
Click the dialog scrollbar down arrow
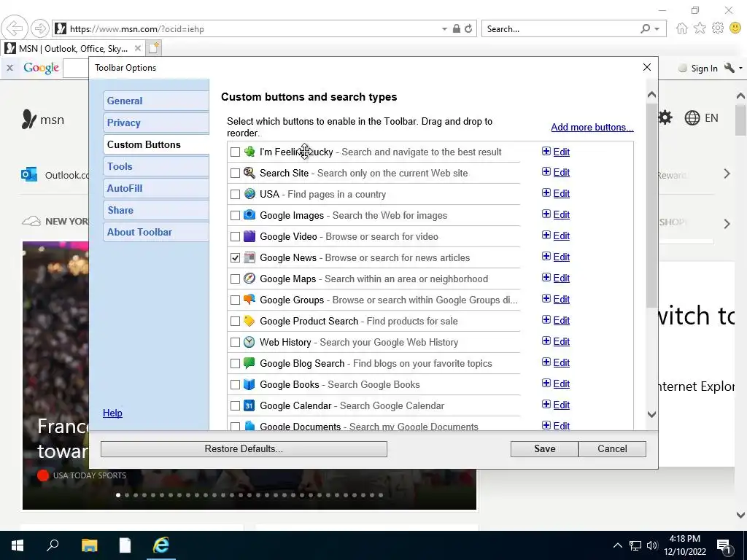[x=651, y=414]
